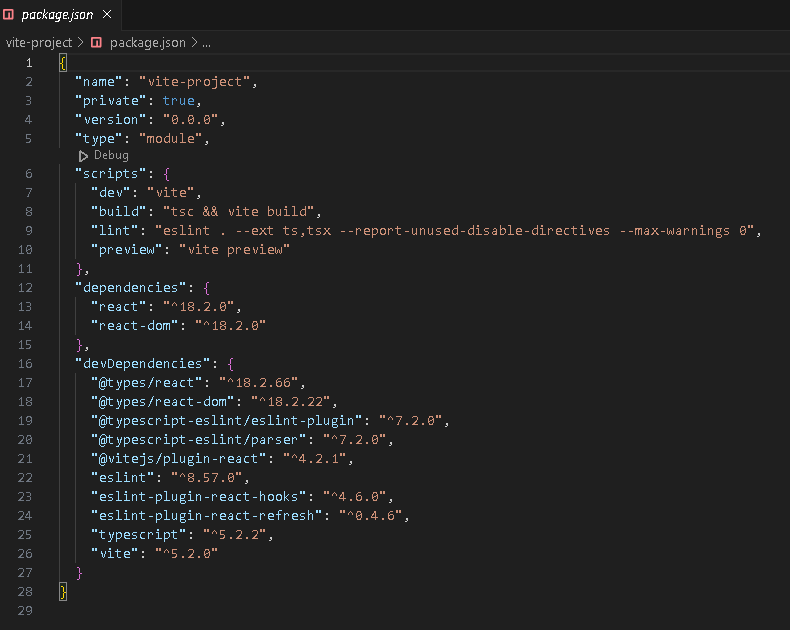The image size is (790, 630).
Task: Click the "dev" script key
Action: [110, 193]
